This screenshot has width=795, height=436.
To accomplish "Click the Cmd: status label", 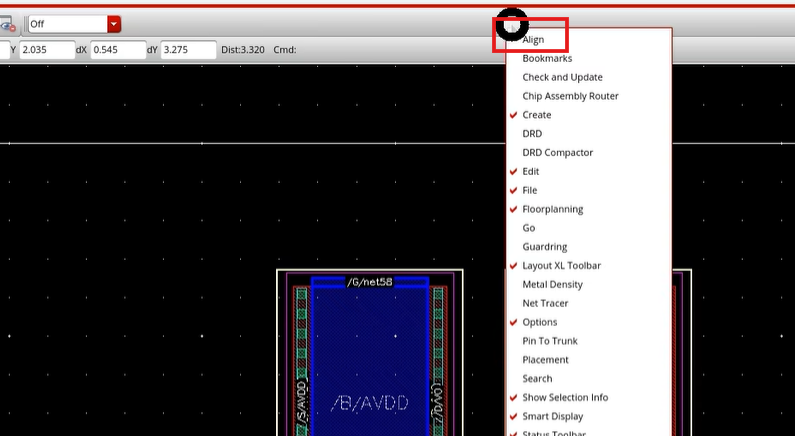I will pyautogui.click(x=285, y=50).
